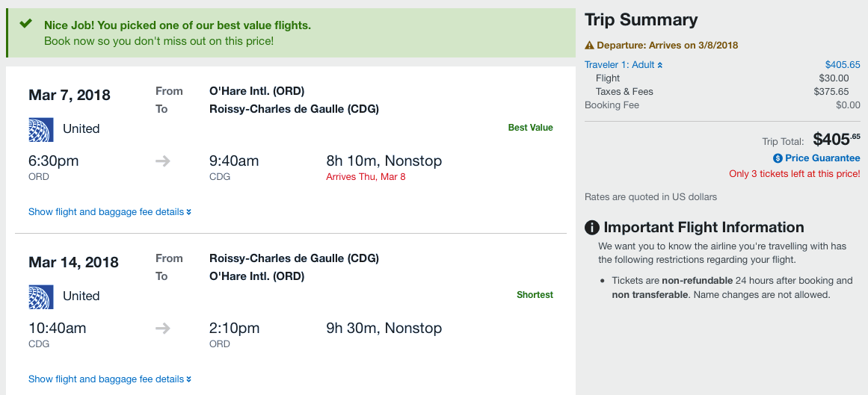This screenshot has width=868, height=395.
Task: Click the Price Guarantee dollar icon
Action: pos(778,158)
